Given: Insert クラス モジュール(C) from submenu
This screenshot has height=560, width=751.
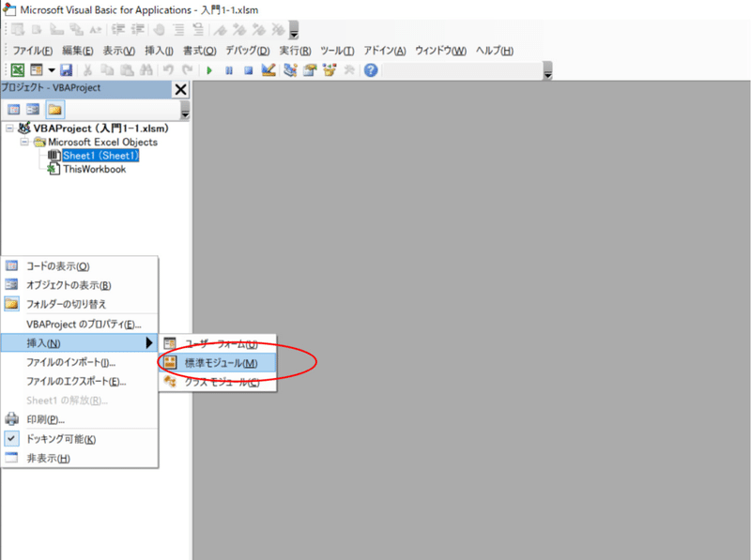Looking at the screenshot, I should point(218,382).
